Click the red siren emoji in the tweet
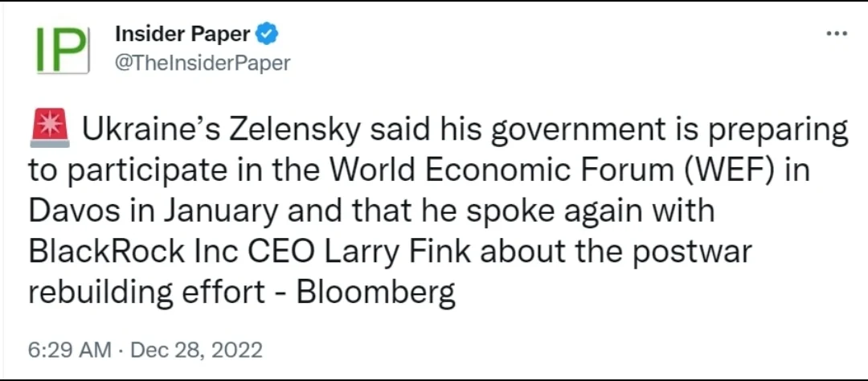This screenshot has width=868, height=381. 51,130
